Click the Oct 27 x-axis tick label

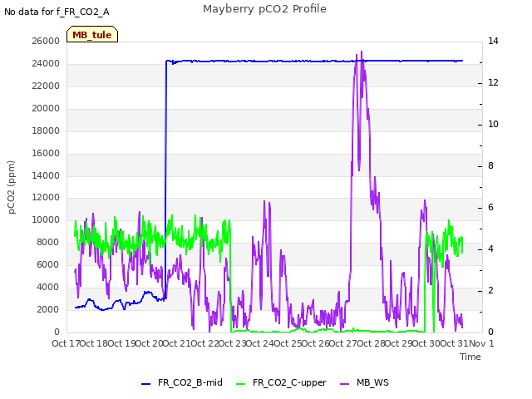(343, 343)
